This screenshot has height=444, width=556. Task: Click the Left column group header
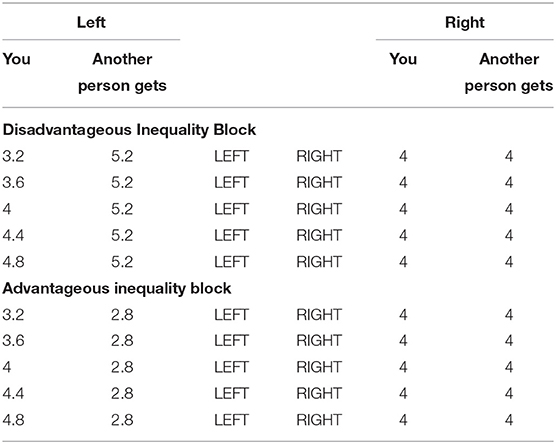click(x=91, y=22)
